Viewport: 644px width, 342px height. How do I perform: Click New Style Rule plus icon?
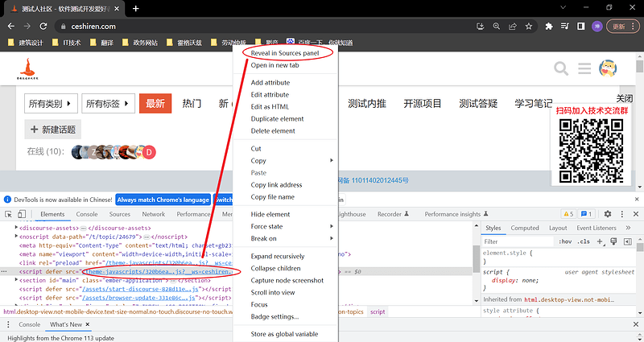pos(600,241)
